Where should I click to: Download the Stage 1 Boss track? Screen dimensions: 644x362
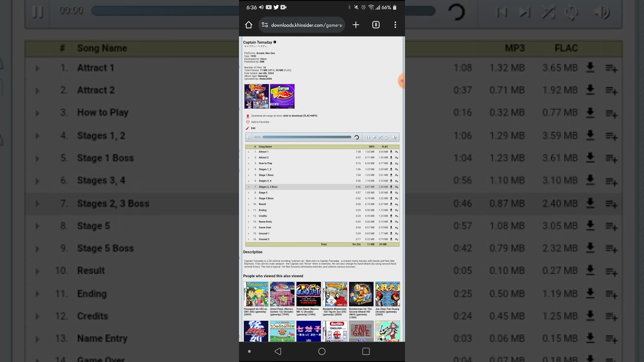(x=391, y=175)
